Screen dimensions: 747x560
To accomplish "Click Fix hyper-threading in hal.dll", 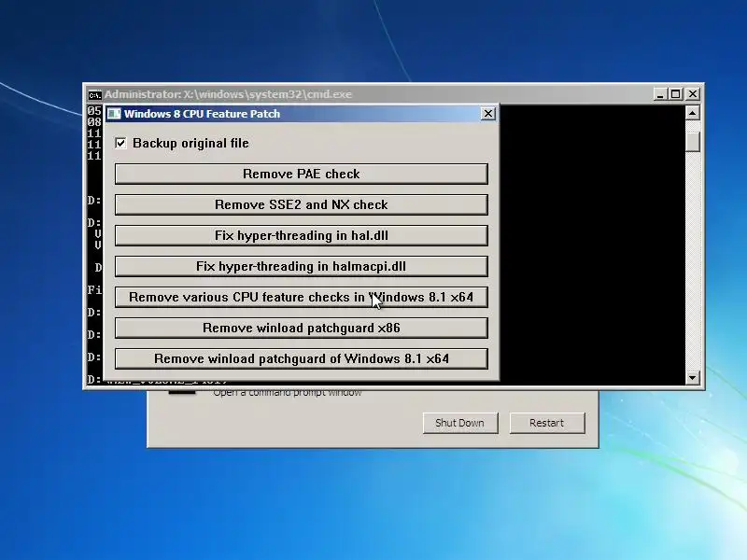I will pos(301,236).
